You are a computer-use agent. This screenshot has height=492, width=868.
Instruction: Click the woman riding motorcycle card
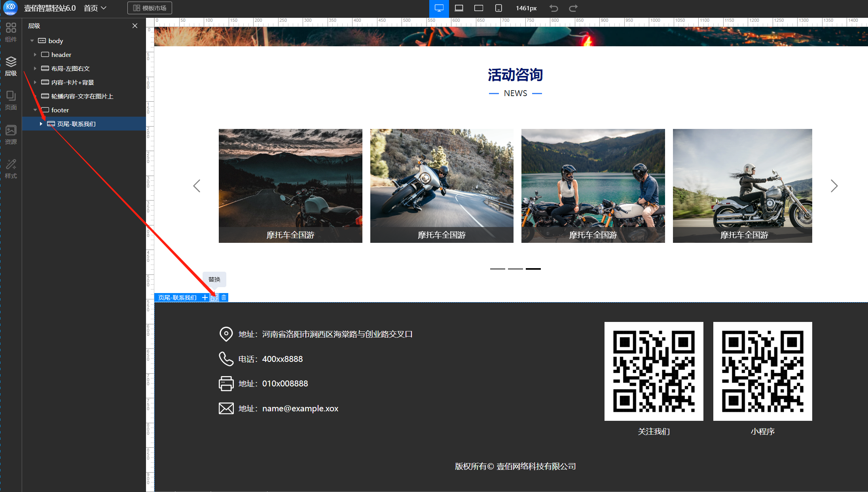pos(743,186)
